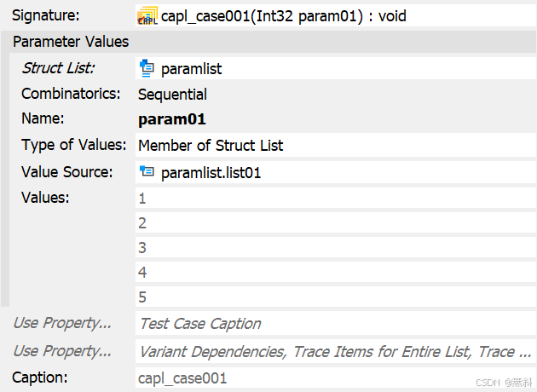Click the list icon beside paramlist.list01
This screenshot has width=537, height=392.
147,172
